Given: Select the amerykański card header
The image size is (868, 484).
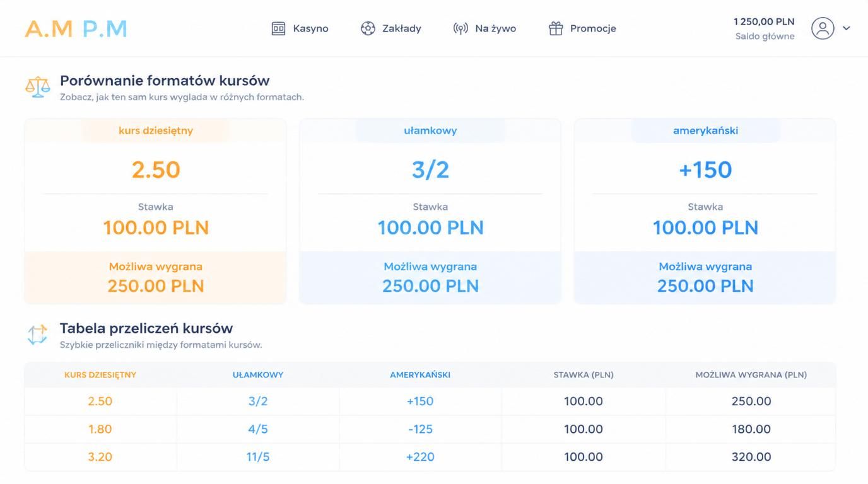Looking at the screenshot, I should pos(705,130).
